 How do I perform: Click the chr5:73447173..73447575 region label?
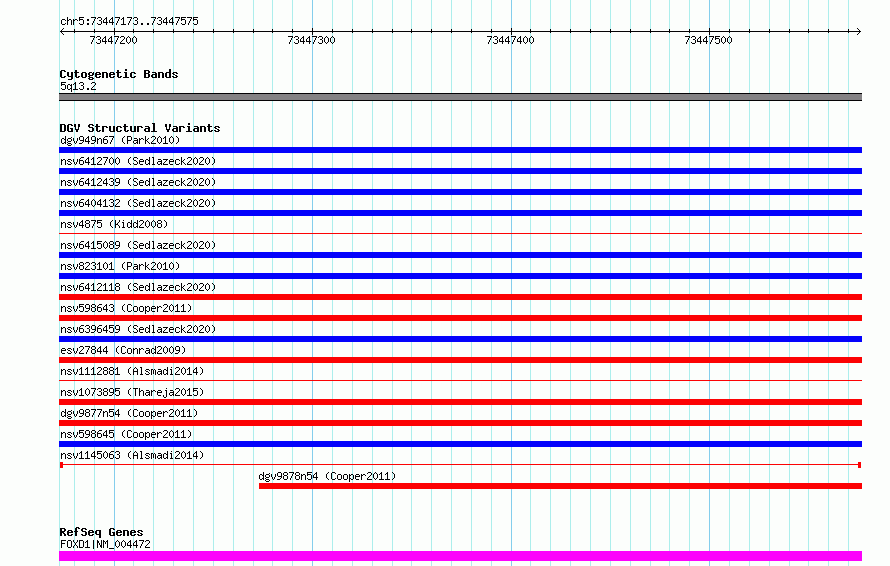pyautogui.click(x=129, y=21)
